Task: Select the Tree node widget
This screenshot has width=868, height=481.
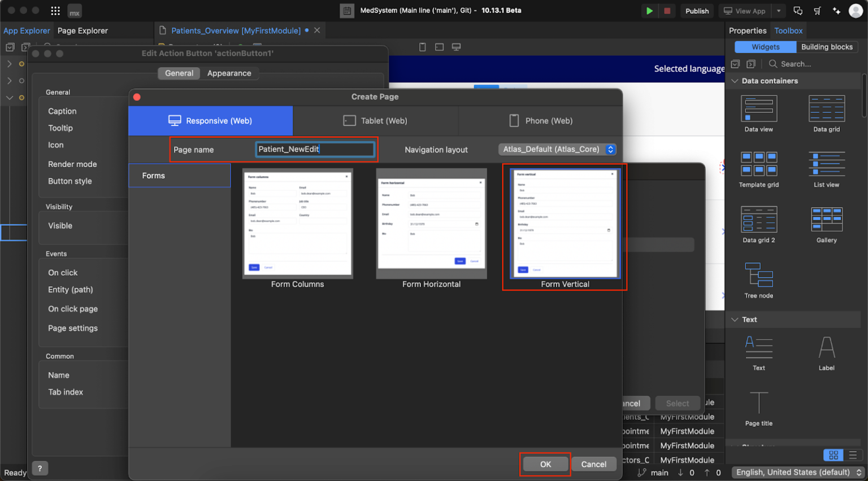Action: pyautogui.click(x=758, y=277)
